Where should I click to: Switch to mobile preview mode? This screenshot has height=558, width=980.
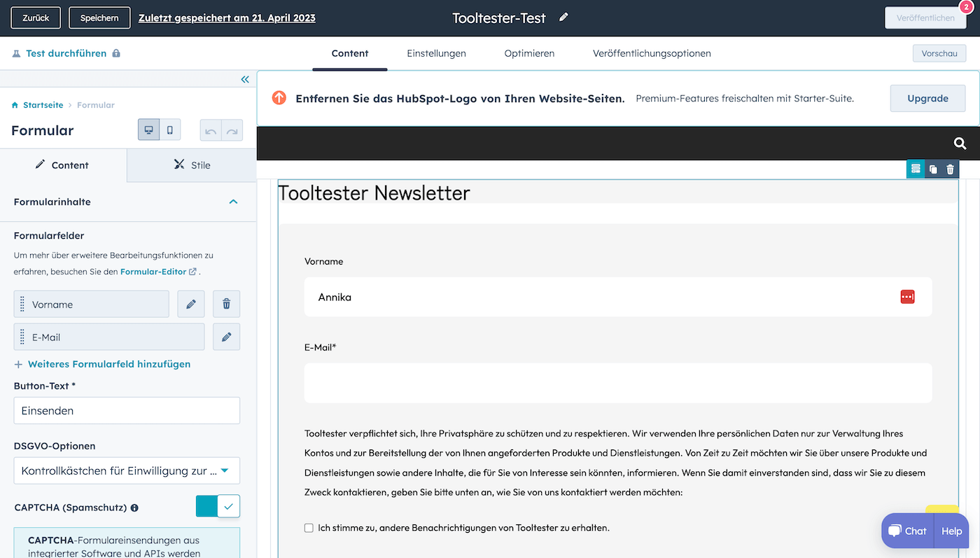[x=170, y=130]
